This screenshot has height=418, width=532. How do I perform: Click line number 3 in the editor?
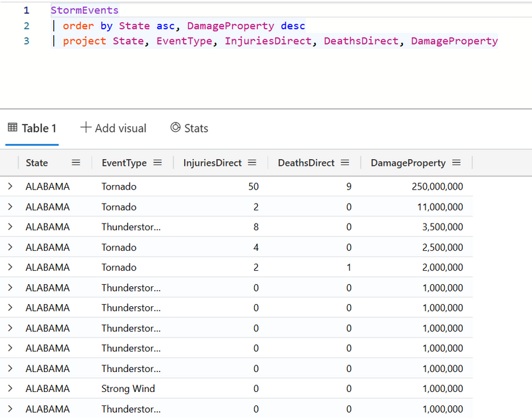coord(27,41)
